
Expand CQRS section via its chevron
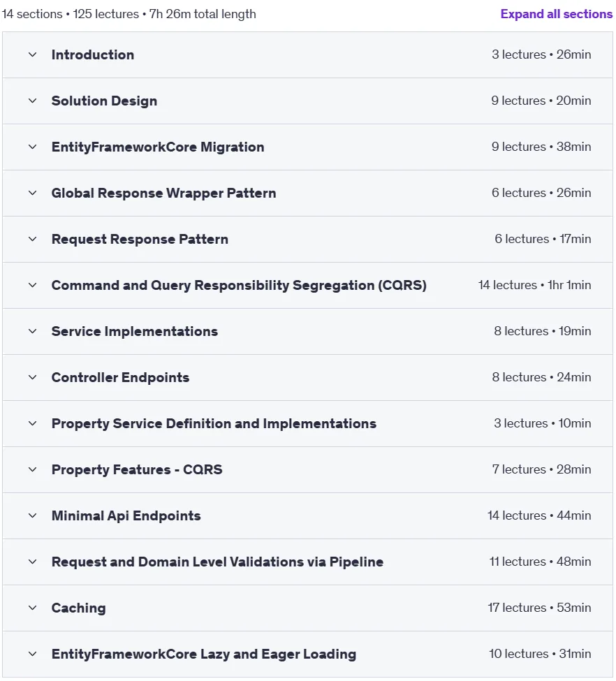pyautogui.click(x=33, y=286)
